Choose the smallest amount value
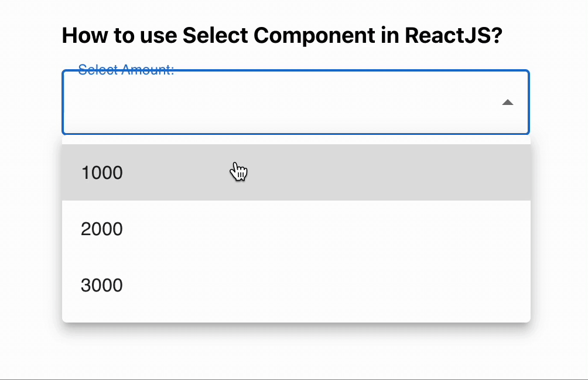Viewport: 588px width, 380px height. pos(102,172)
